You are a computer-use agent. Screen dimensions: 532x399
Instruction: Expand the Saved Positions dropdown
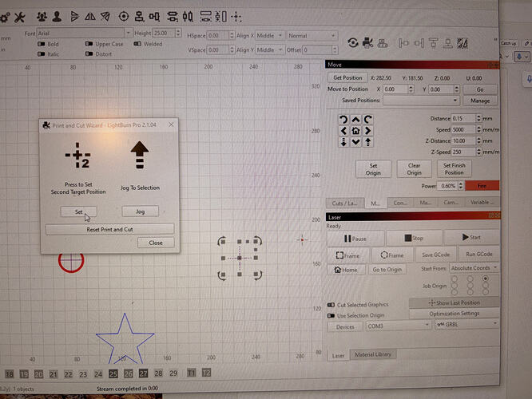[x=421, y=101]
